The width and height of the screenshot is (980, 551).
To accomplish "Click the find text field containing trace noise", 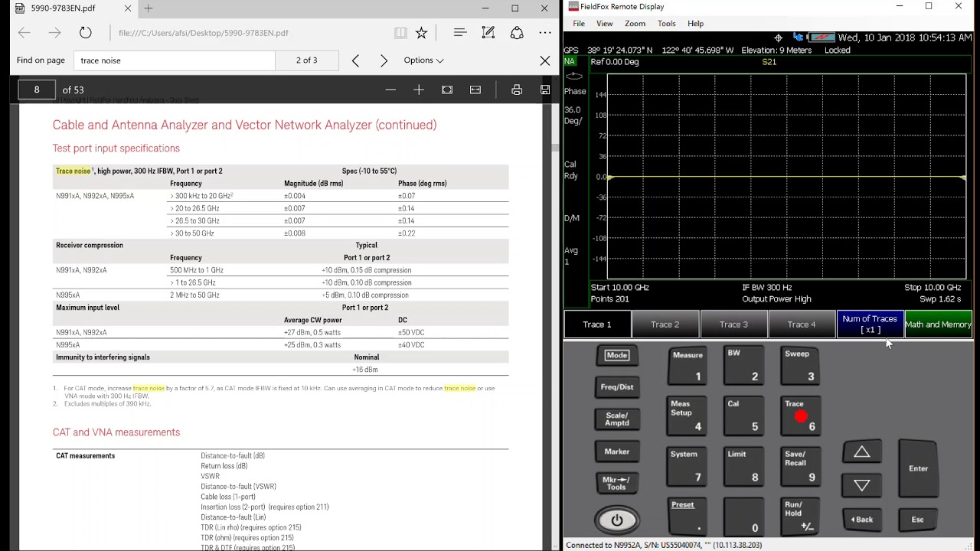I will pos(175,60).
